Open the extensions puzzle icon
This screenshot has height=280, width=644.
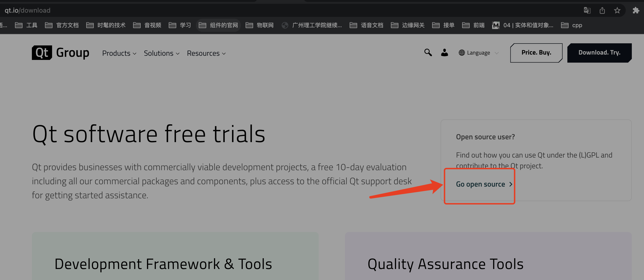coord(636,10)
